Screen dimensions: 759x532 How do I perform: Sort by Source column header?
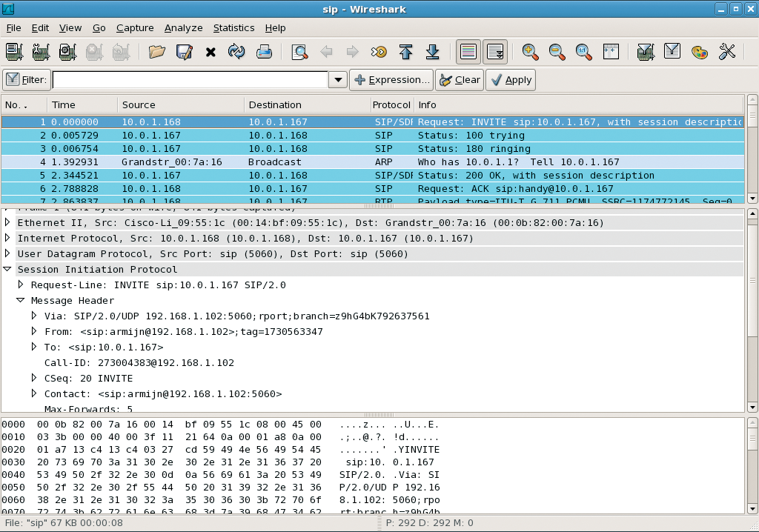(181, 105)
